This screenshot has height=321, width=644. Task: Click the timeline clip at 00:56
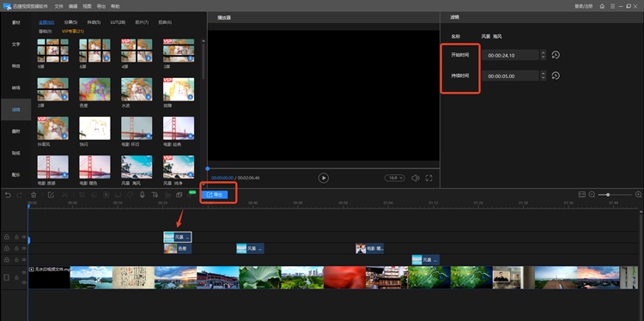tap(369, 248)
